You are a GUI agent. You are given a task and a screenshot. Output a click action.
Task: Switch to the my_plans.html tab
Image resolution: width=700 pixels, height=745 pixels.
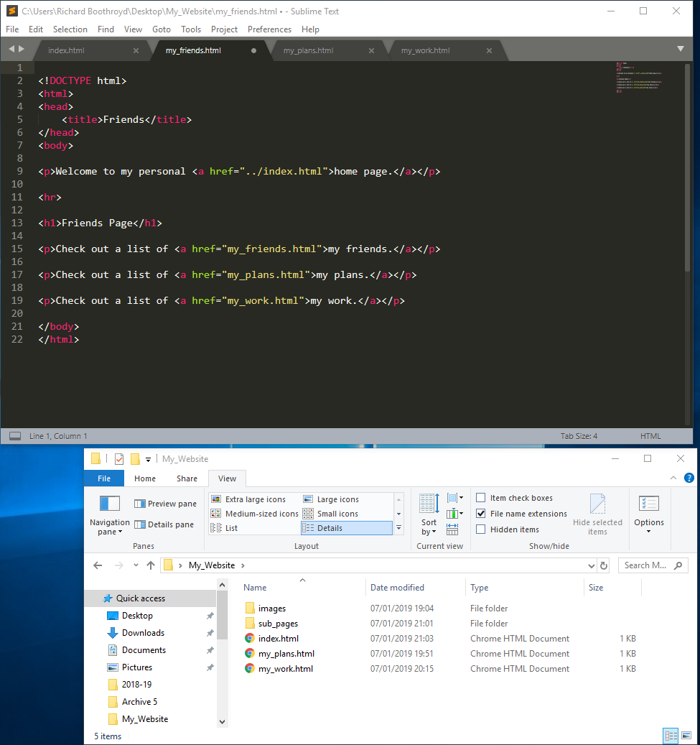pos(308,50)
